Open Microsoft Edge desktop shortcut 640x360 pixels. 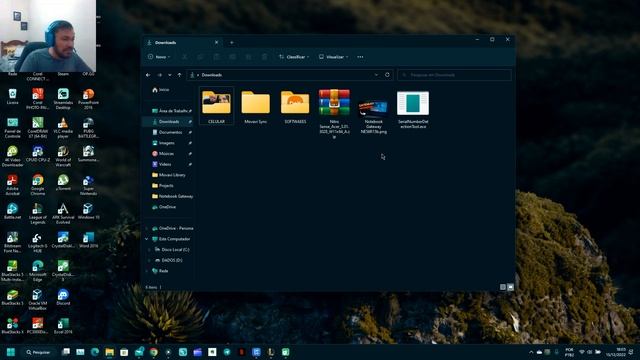click(38, 271)
